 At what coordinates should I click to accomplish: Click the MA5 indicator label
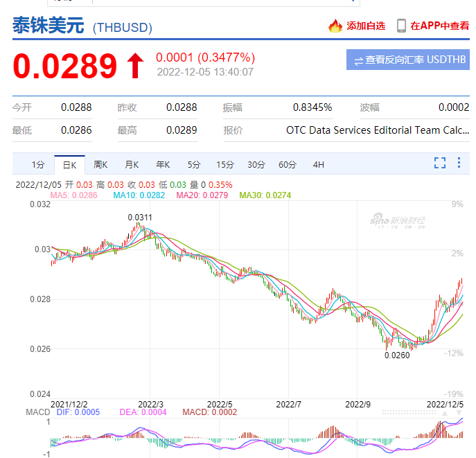click(73, 196)
